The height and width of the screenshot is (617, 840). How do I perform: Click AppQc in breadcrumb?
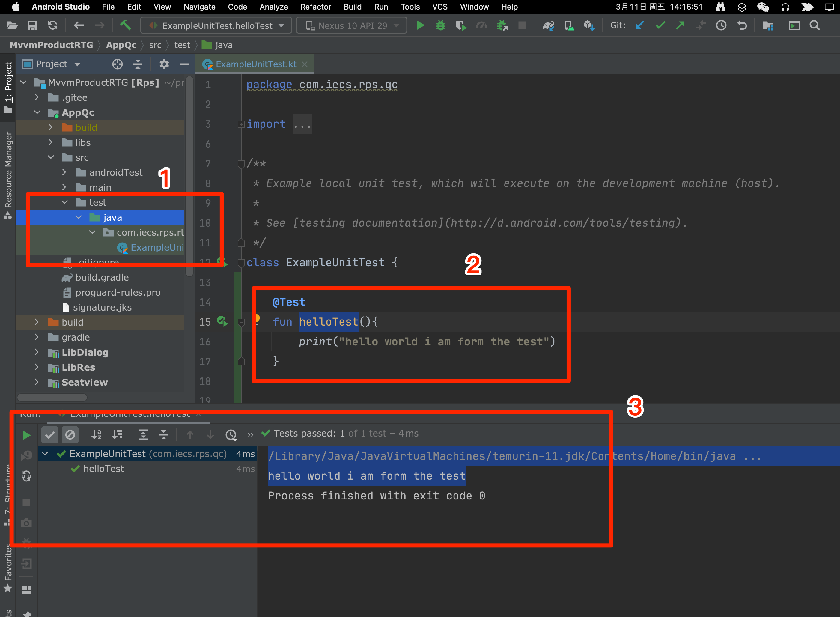pos(121,45)
